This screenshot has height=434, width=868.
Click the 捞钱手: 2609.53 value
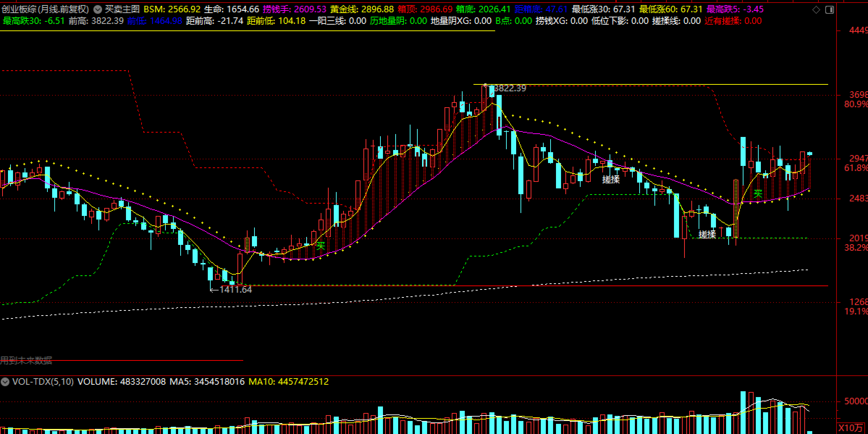295,9
